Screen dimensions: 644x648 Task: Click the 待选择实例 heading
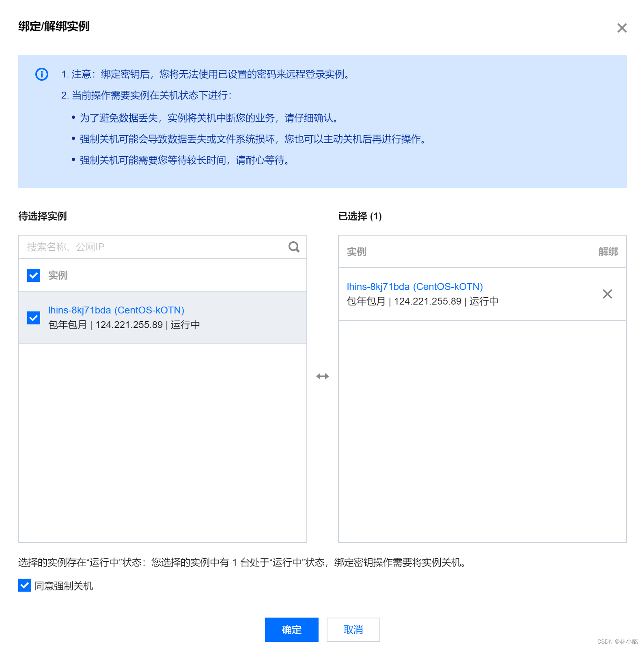pos(43,216)
